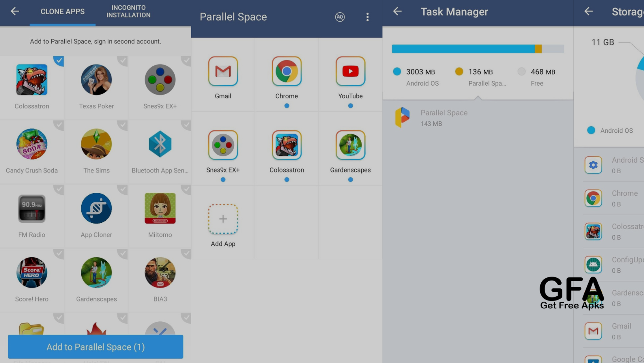Select the Colossatron icon in Clone Apps list
This screenshot has height=363, width=644.
[x=32, y=80]
